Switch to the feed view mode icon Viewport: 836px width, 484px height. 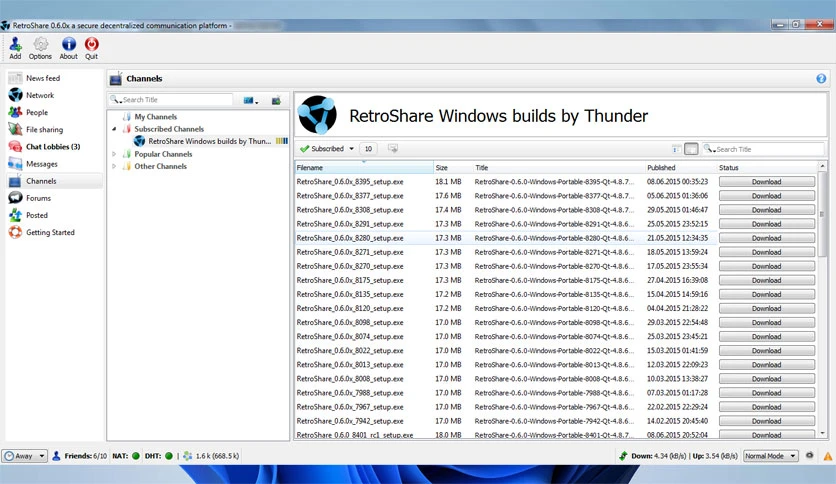(x=676, y=149)
